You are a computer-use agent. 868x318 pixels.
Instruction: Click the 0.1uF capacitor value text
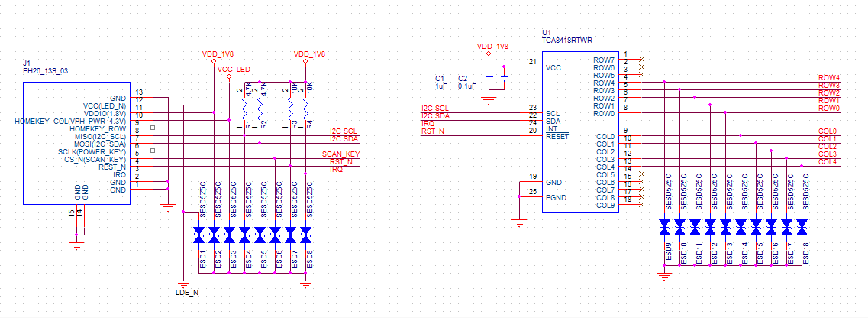pyautogui.click(x=467, y=86)
